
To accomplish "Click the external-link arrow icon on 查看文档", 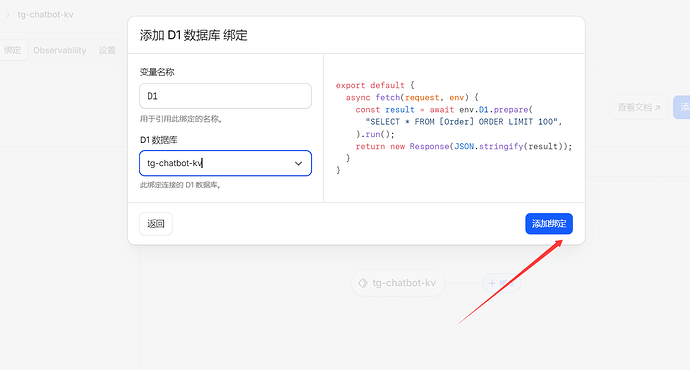I will pyautogui.click(x=657, y=108).
